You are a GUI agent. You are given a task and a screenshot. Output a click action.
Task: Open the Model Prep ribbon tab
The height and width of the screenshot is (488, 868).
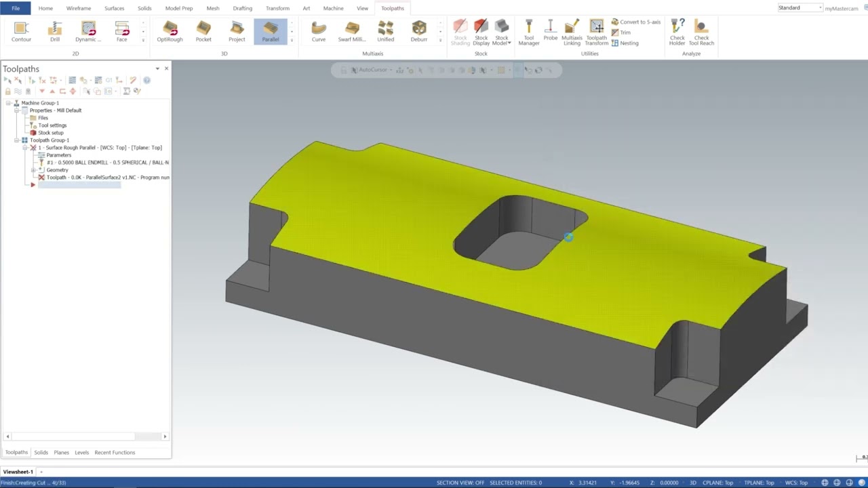tap(179, 8)
